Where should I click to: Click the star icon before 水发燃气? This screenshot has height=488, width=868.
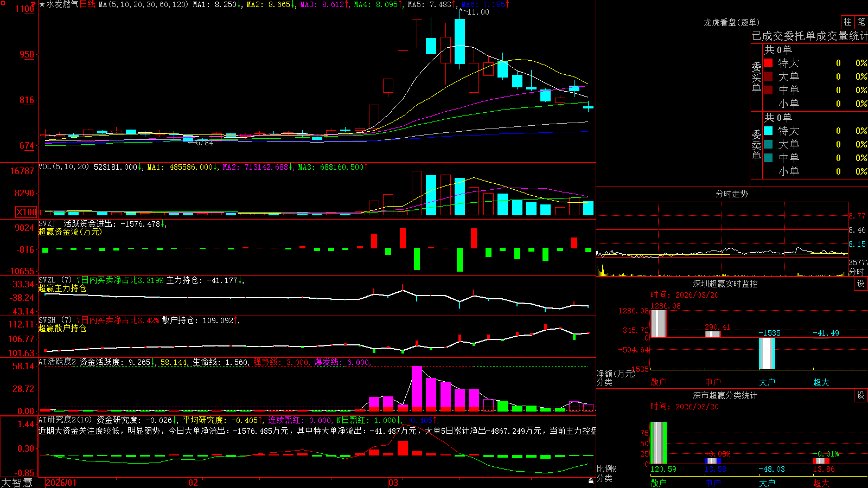[x=42, y=4]
